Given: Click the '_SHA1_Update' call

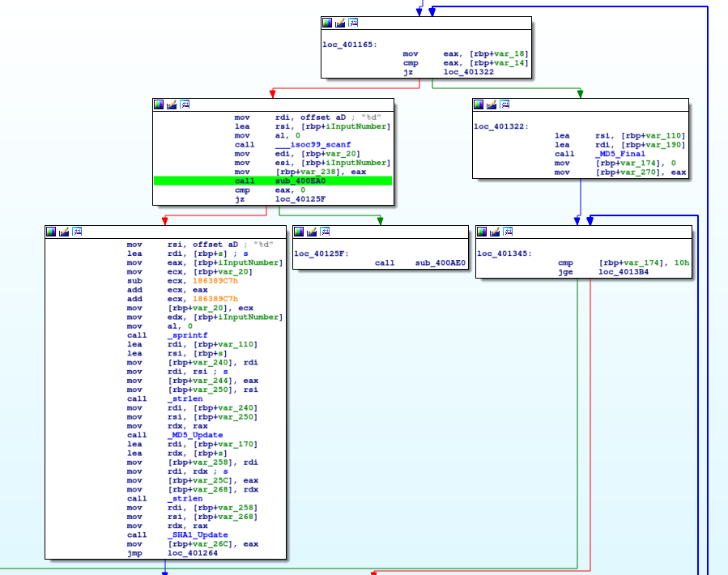Looking at the screenshot, I should [198, 535].
